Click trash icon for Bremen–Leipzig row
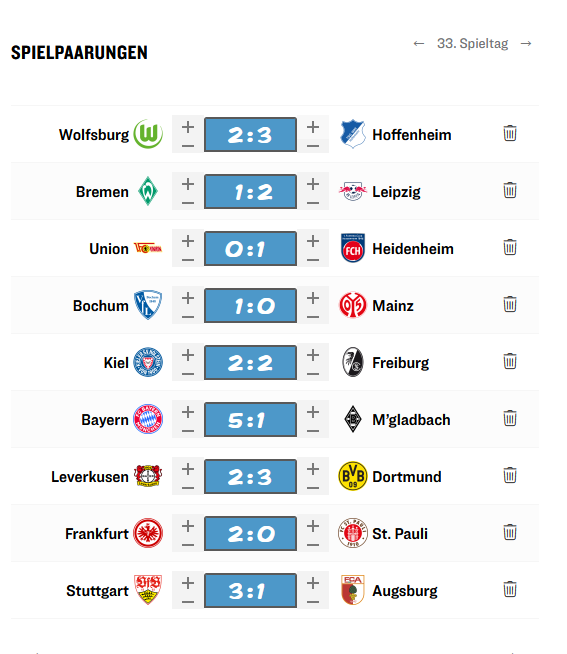Image resolution: width=567 pixels, height=654 pixels. pos(509,190)
